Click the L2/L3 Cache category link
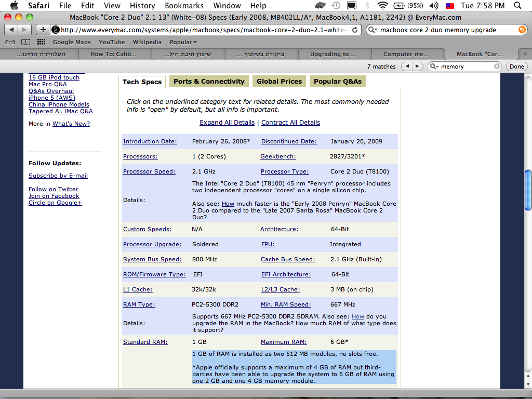The height and width of the screenshot is (399, 532). click(x=280, y=289)
